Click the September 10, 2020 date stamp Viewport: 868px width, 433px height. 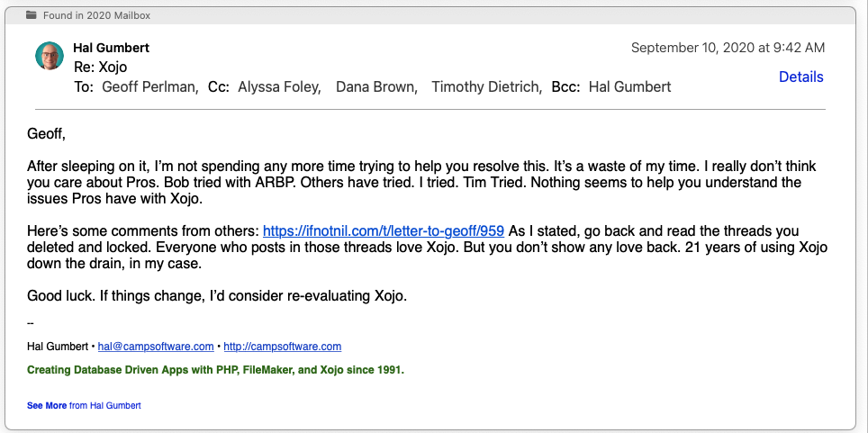pos(728,48)
